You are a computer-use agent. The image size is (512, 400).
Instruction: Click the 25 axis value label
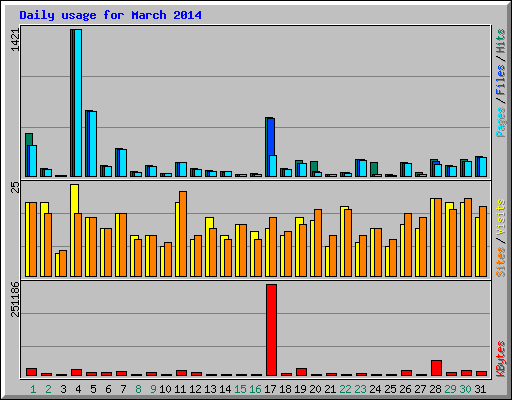pyautogui.click(x=15, y=187)
